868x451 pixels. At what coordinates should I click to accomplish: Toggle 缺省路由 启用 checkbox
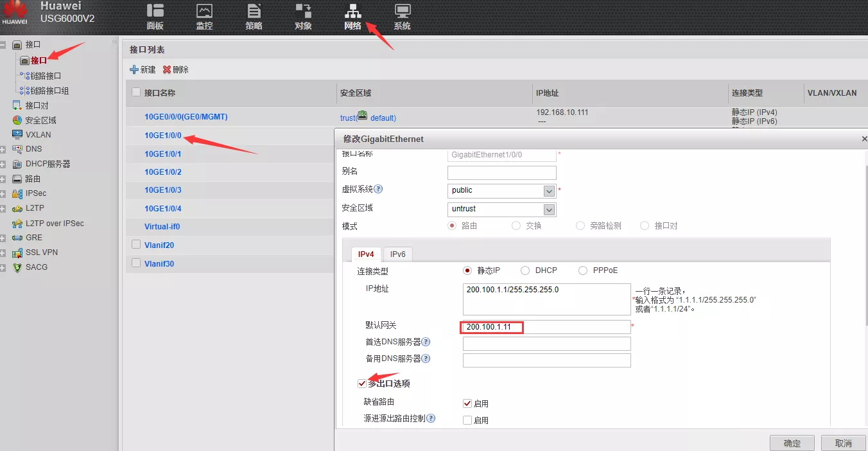pyautogui.click(x=467, y=403)
